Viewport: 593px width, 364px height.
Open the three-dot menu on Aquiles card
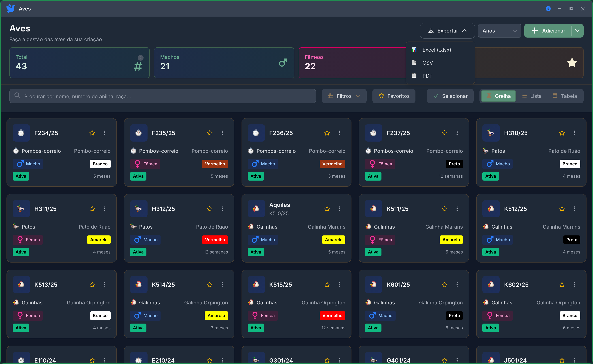pyautogui.click(x=340, y=209)
